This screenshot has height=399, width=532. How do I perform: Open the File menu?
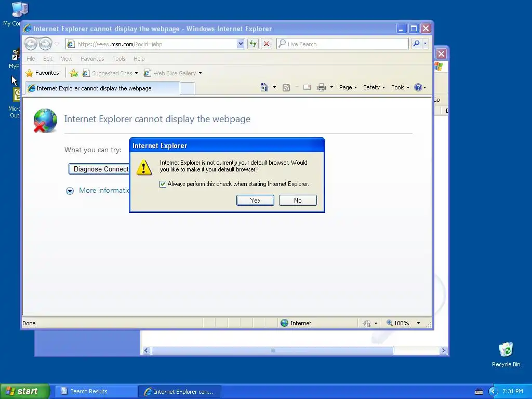31,59
